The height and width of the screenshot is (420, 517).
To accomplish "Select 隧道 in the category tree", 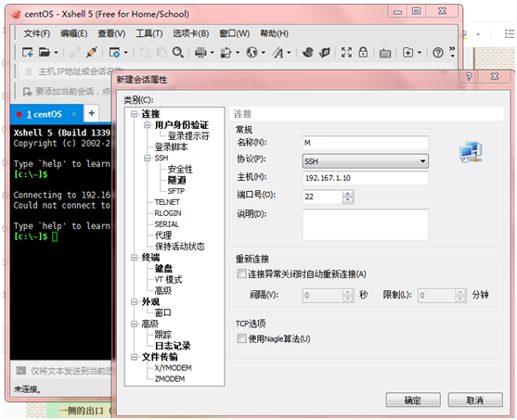I will (x=176, y=180).
